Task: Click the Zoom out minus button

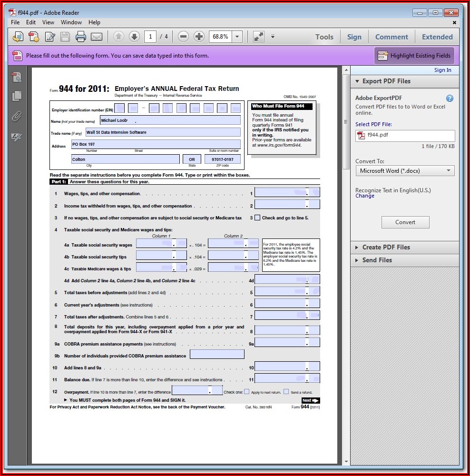Action: coord(183,37)
